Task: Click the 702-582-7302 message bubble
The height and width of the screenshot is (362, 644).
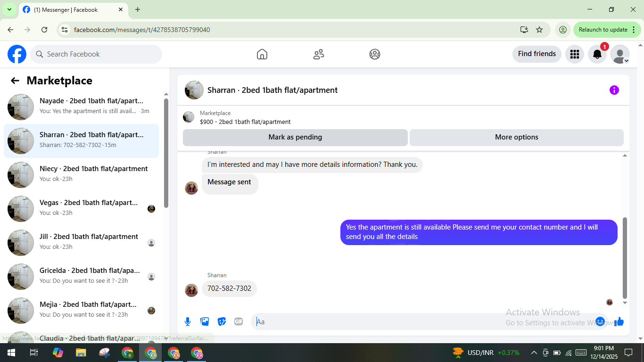Action: (x=229, y=288)
